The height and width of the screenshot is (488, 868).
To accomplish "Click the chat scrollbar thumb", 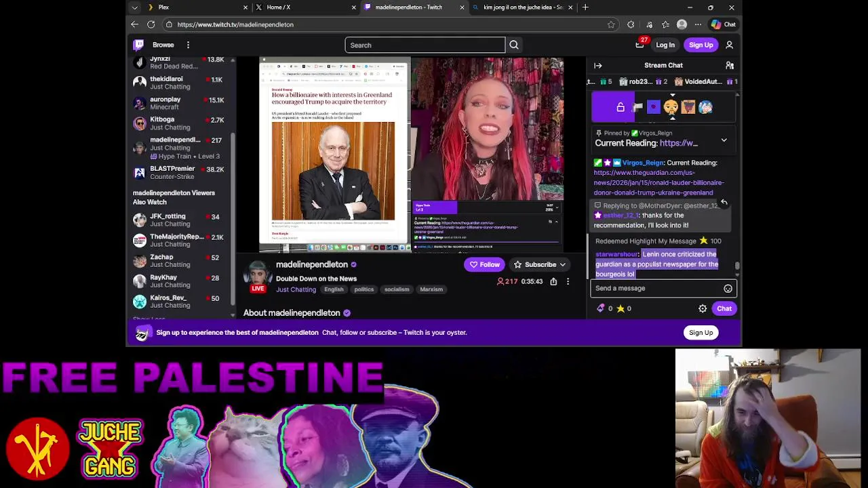I will [737, 267].
